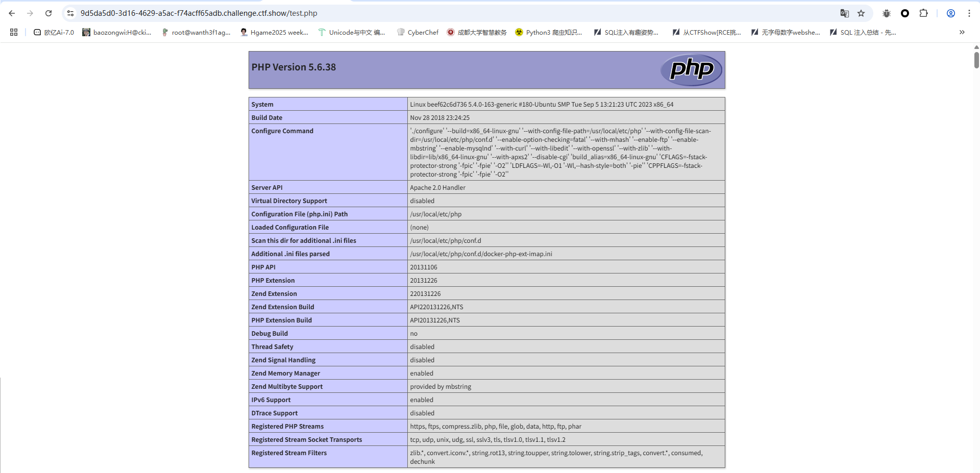
Task: Open the Python3 爬虫知识 bookmark
Action: click(548, 32)
